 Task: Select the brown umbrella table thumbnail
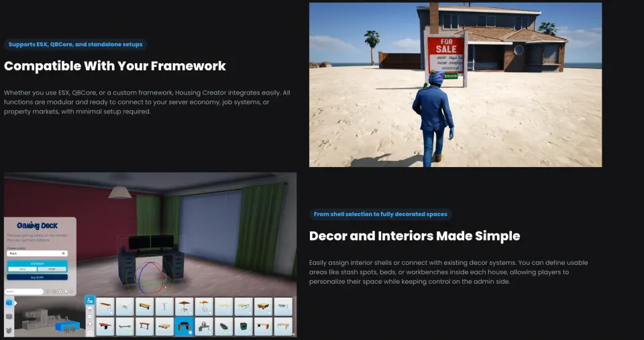point(184,306)
